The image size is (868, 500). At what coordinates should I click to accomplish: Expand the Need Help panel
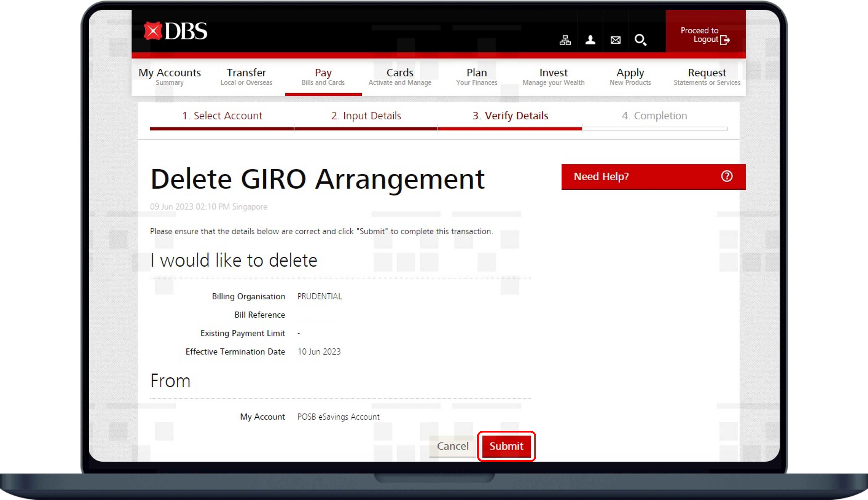pyautogui.click(x=601, y=177)
